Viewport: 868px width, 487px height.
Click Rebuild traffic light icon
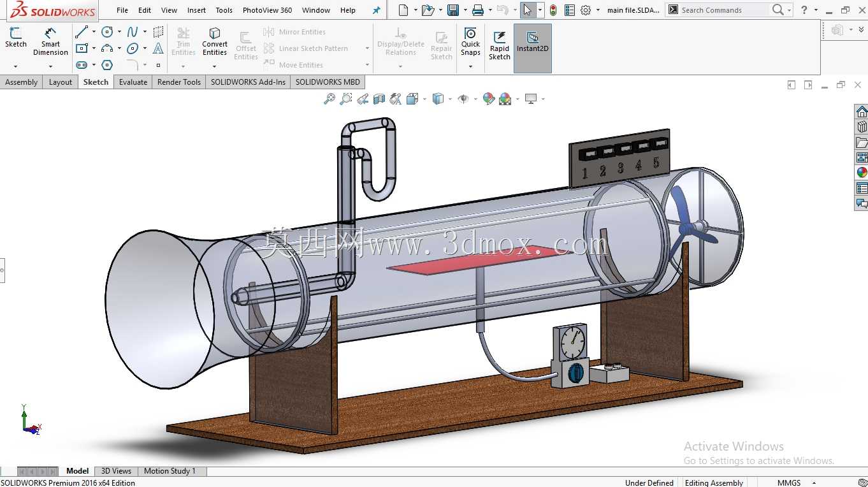(x=553, y=10)
